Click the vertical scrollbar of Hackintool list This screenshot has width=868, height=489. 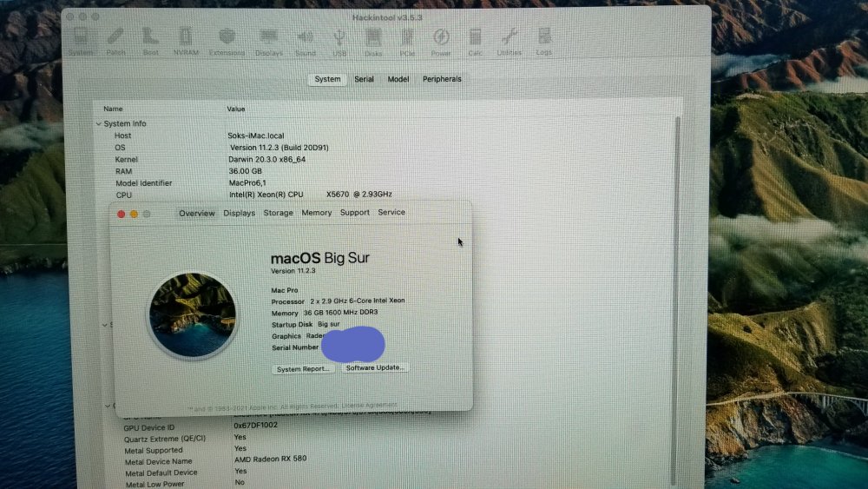click(676, 299)
